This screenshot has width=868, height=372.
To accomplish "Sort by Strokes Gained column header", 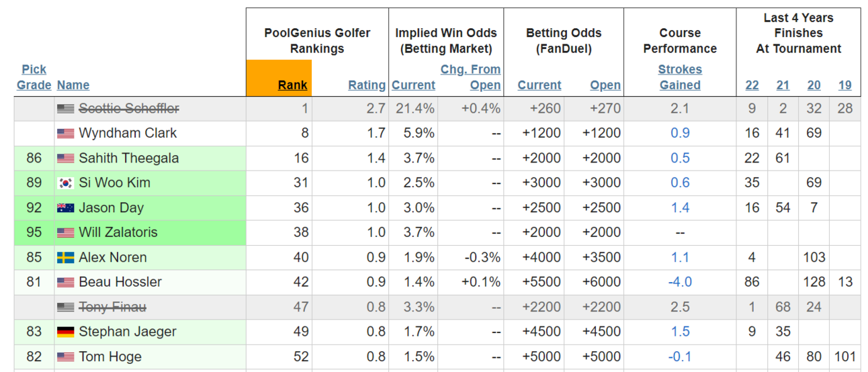I will coord(680,77).
